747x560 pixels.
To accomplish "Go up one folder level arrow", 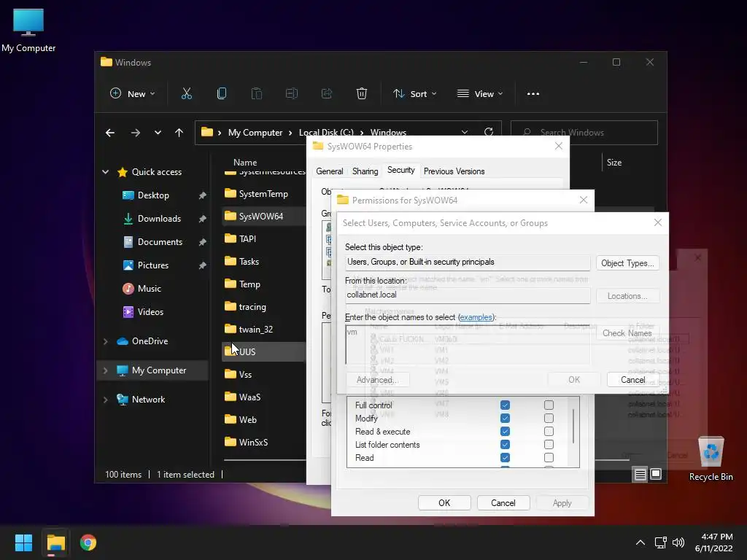I will coord(179,133).
